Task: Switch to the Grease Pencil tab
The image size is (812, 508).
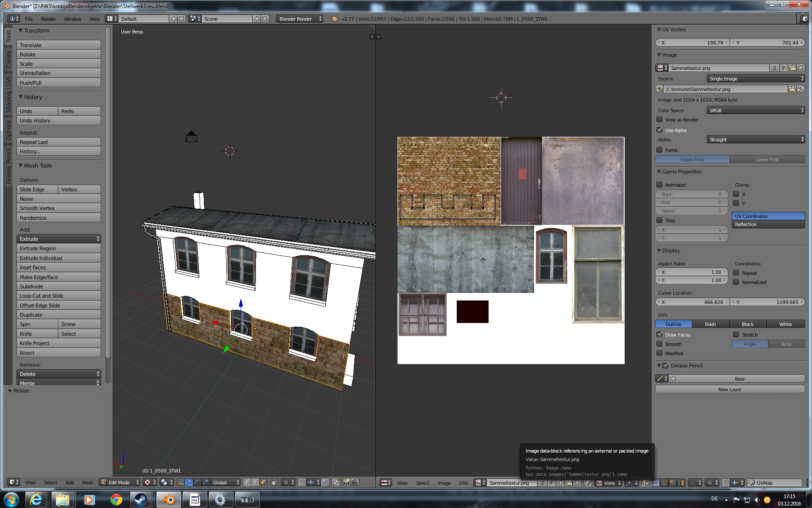Action: [x=8, y=166]
